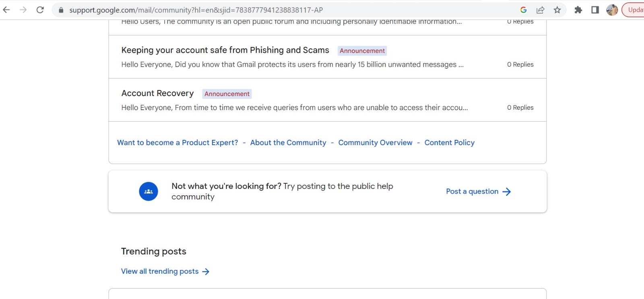This screenshot has height=299, width=644.
Task: Click the Google icon in address bar
Action: pos(523,10)
